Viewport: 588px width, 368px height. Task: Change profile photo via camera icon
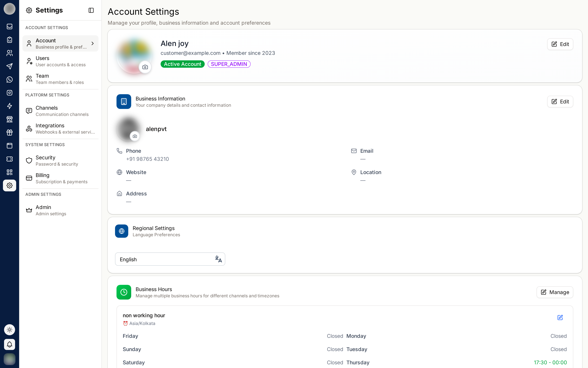[x=145, y=67]
